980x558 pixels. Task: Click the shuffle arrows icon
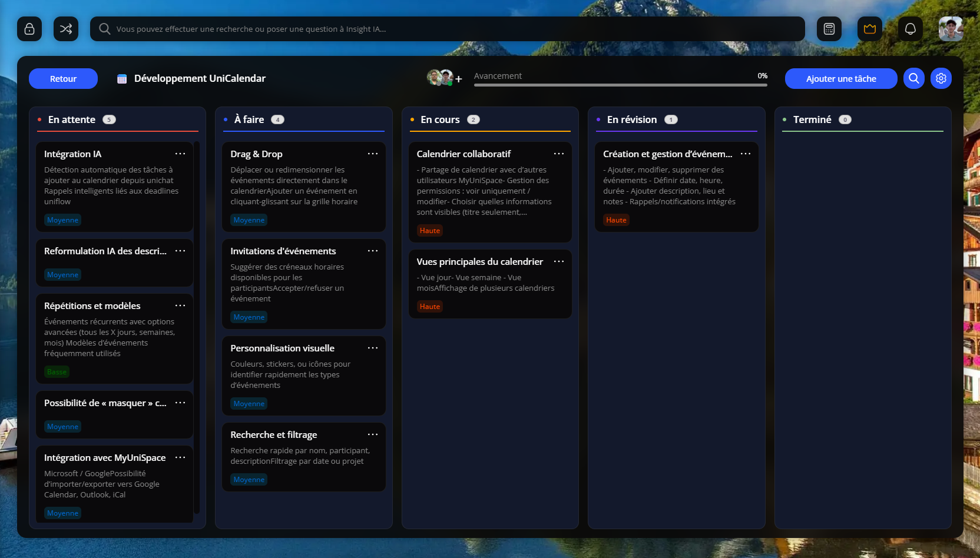tap(66, 29)
